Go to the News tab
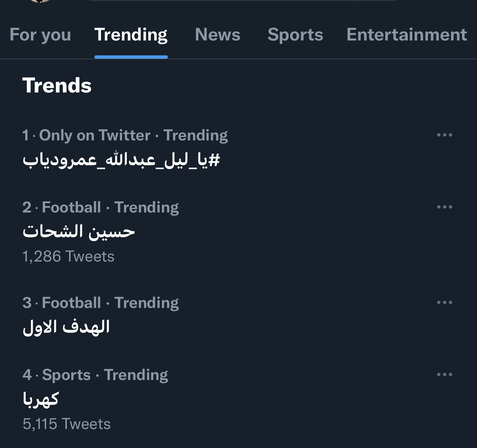Viewport: 477px width, 448px height. (217, 35)
